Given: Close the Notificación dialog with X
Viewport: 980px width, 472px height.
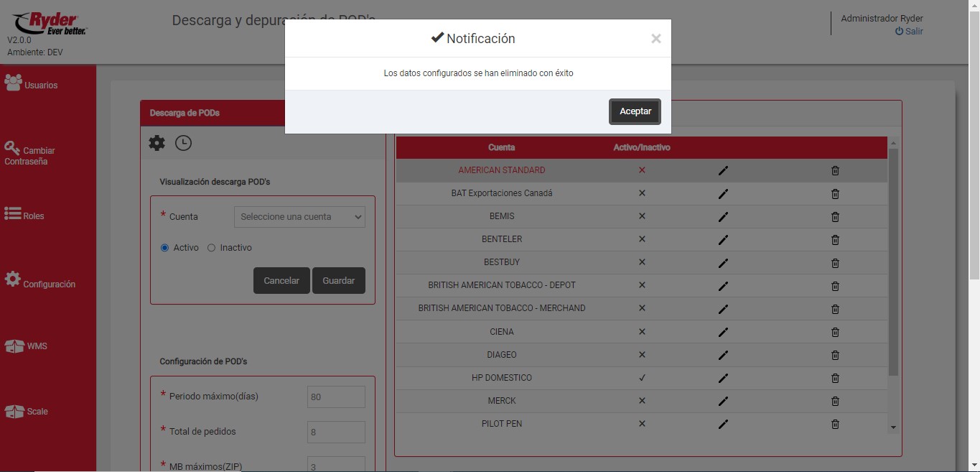Looking at the screenshot, I should click(x=655, y=39).
